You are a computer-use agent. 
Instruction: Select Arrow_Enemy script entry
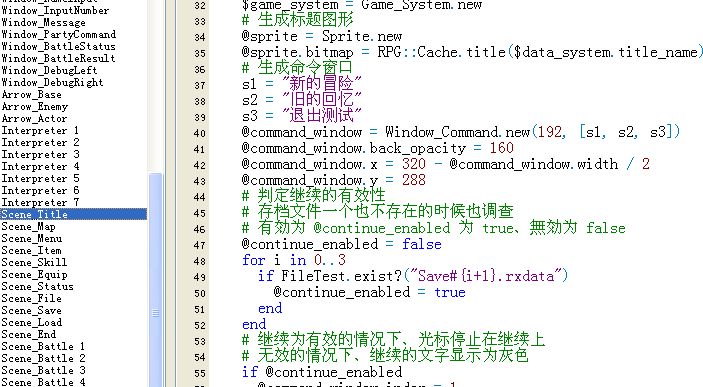(x=35, y=107)
